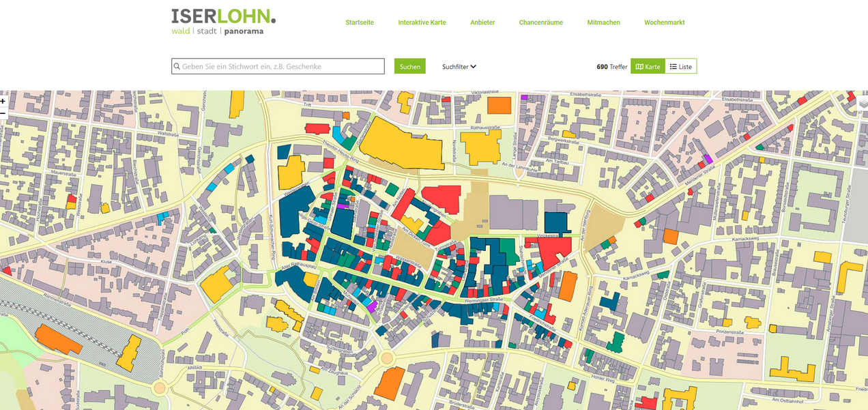Focus the Stichwort search input field

click(281, 67)
